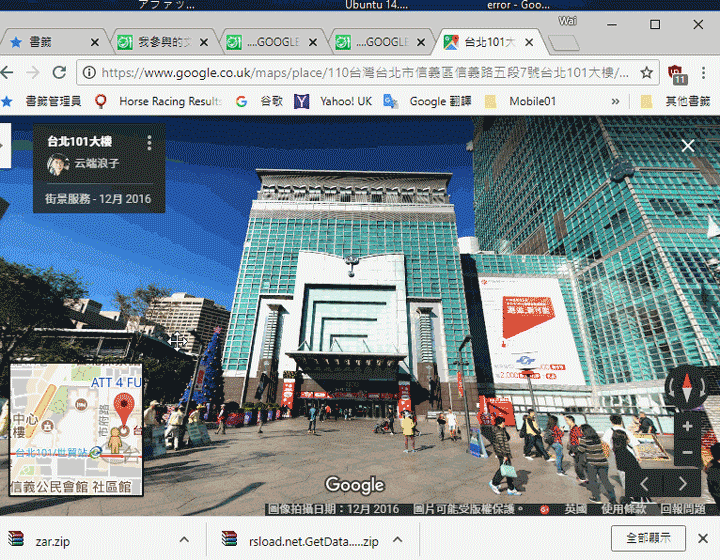720x560 pixels.
Task: Switch to the 我參與的 tab
Action: [163, 42]
